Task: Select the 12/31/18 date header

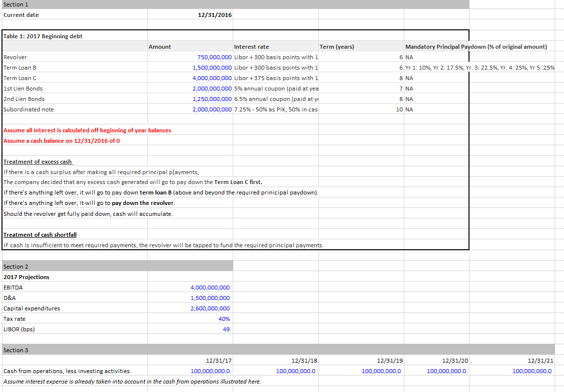Action: click(x=304, y=360)
